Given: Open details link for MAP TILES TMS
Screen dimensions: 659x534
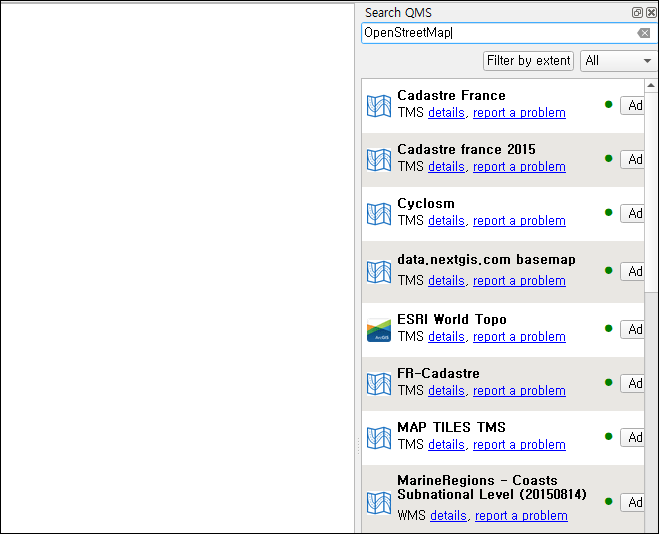Looking at the screenshot, I should tap(446, 445).
